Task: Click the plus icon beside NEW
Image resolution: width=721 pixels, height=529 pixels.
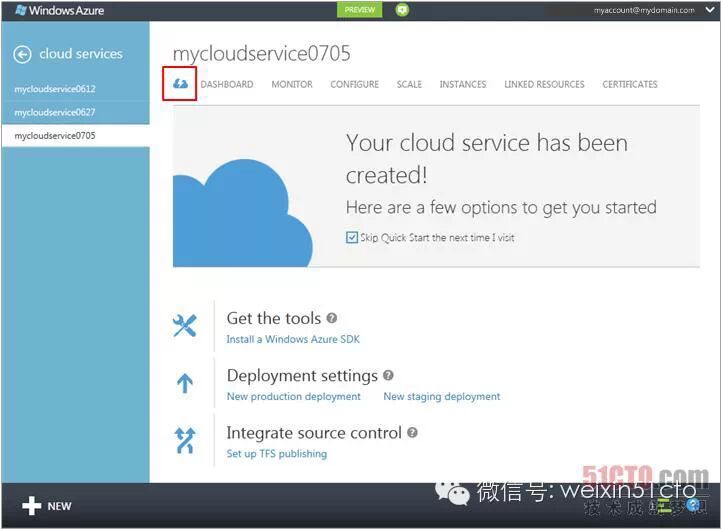Action: [31, 506]
